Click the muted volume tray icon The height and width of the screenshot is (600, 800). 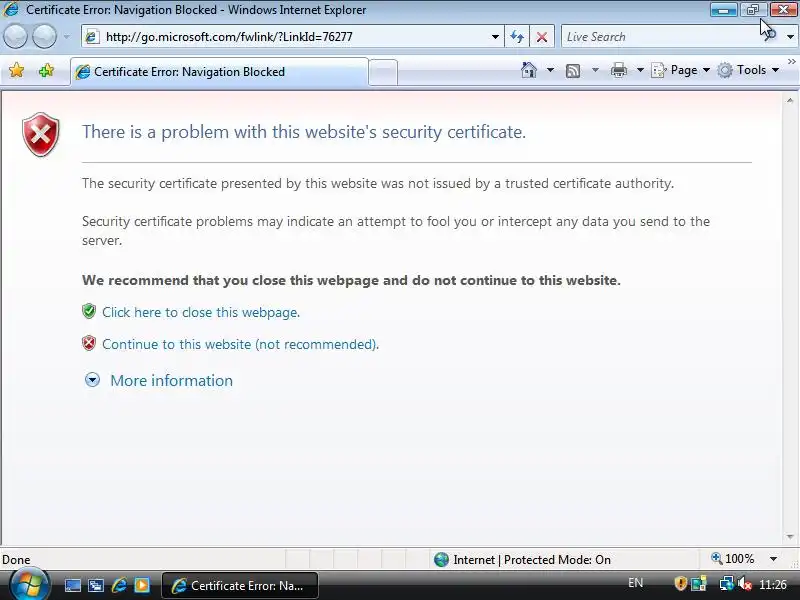coord(745,584)
